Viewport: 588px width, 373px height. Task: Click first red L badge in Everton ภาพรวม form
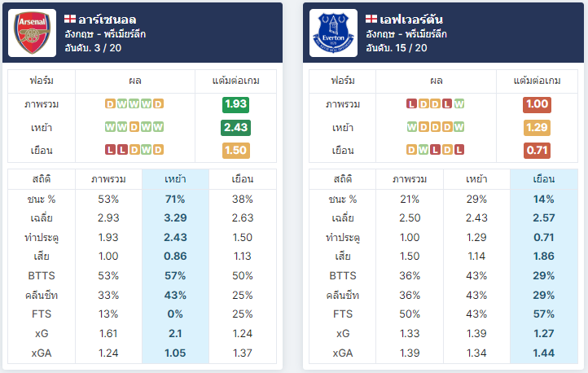pyautogui.click(x=411, y=104)
